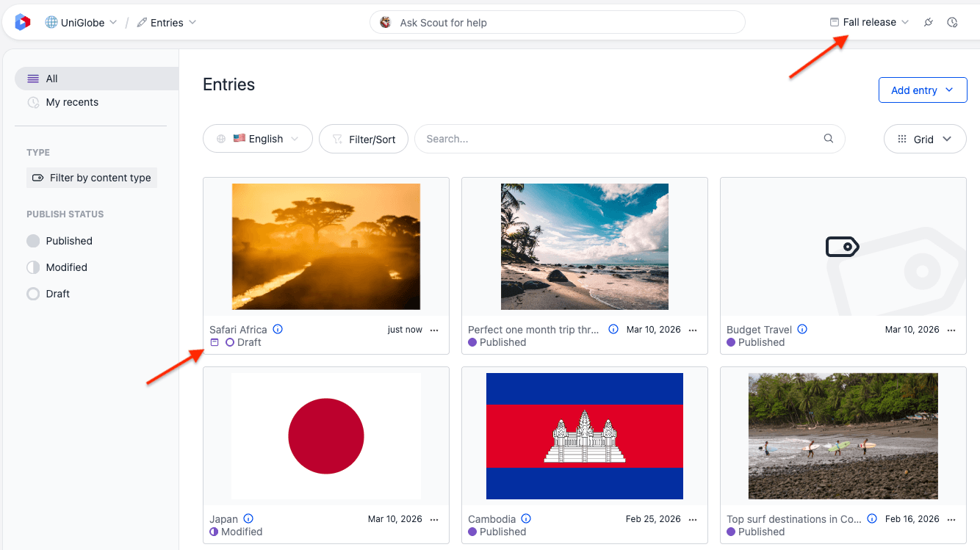Open the Budget Travel tag thumbnail
Screen dimensions: 980x550
pos(843,247)
